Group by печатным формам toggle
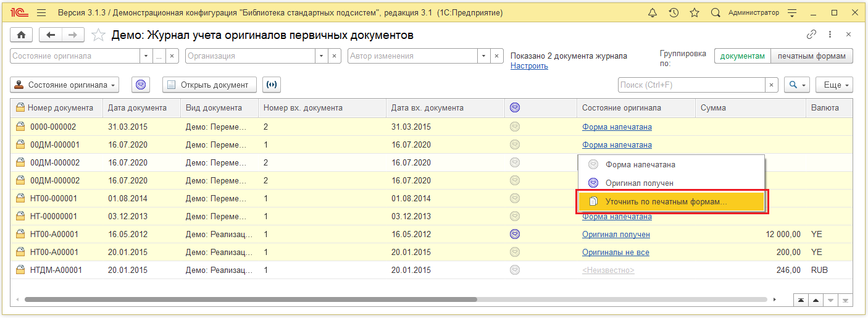This screenshot has height=318, width=868. point(812,56)
